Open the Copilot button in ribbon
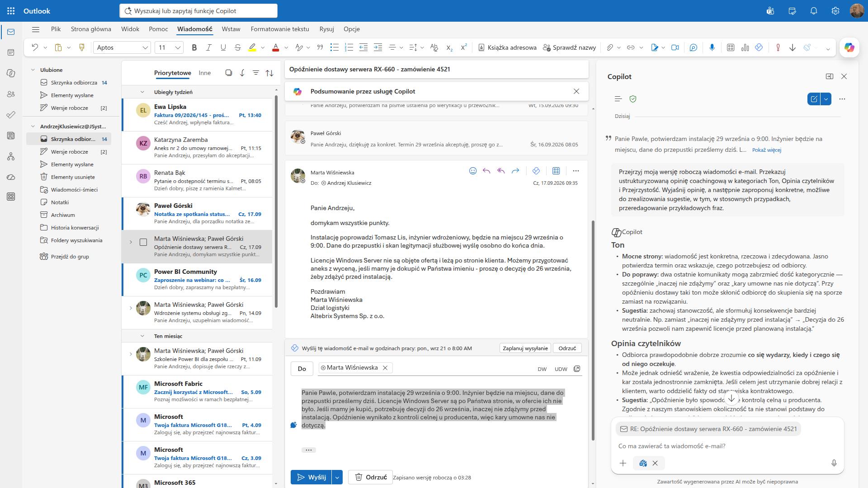The image size is (868, 488). [x=849, y=47]
